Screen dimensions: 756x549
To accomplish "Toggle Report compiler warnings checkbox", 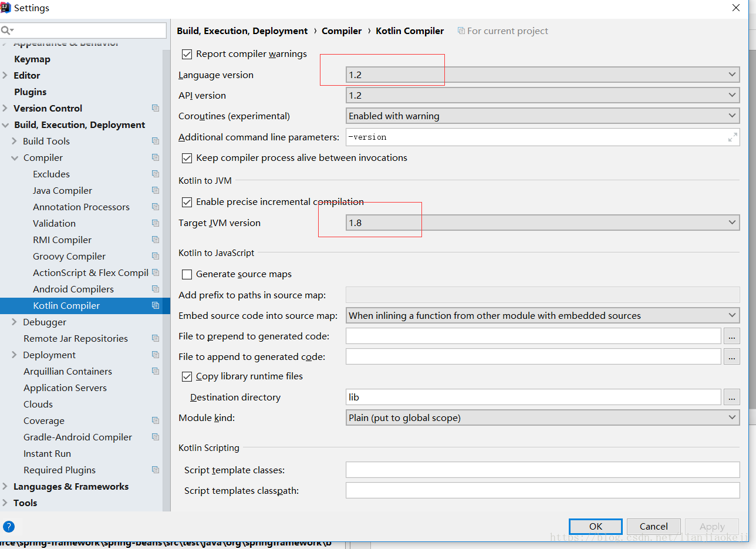I will pyautogui.click(x=187, y=54).
